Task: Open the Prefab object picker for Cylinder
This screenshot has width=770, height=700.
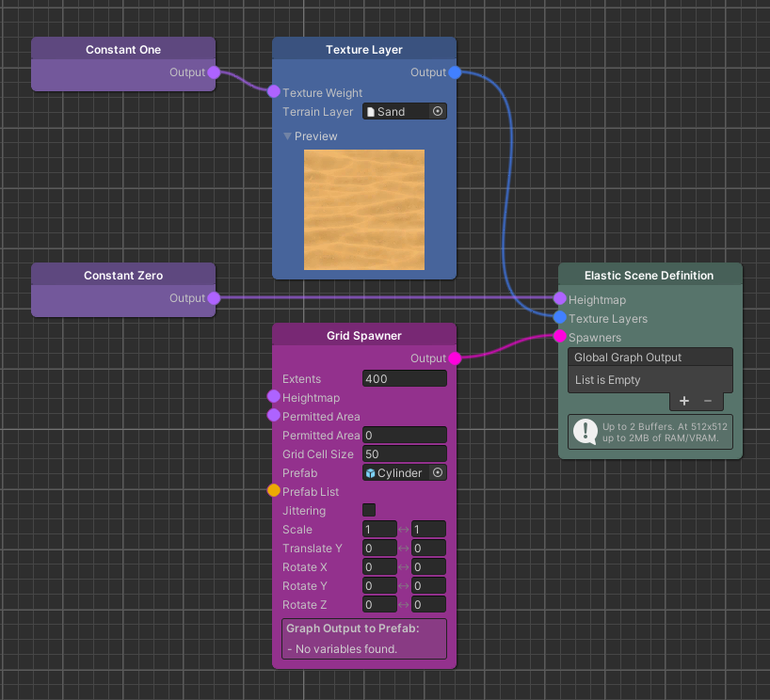Action: (438, 472)
